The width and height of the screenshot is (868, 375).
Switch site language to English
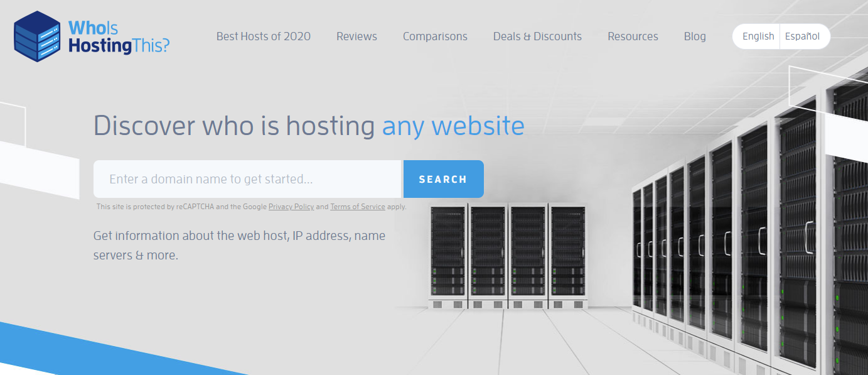(758, 36)
